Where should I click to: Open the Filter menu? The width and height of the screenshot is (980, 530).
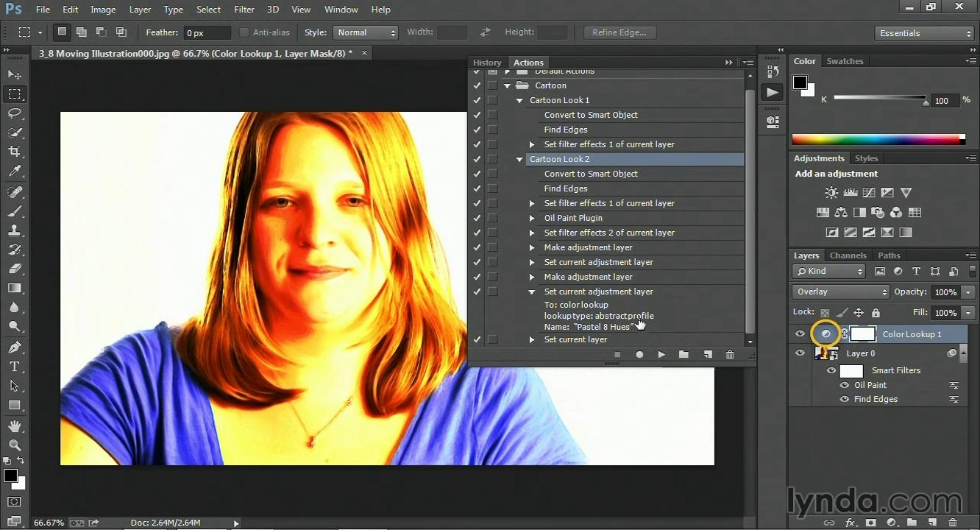(244, 10)
